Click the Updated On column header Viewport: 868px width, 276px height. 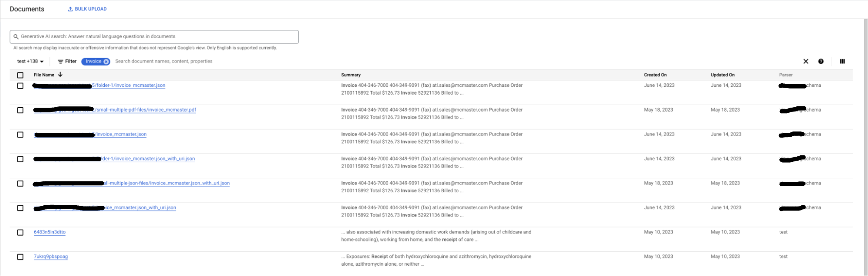click(722, 75)
